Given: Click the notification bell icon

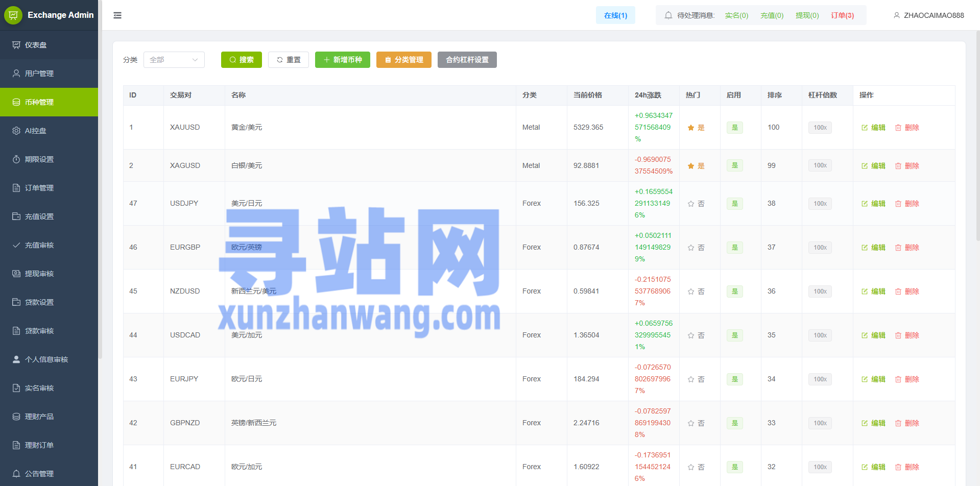Looking at the screenshot, I should point(668,15).
